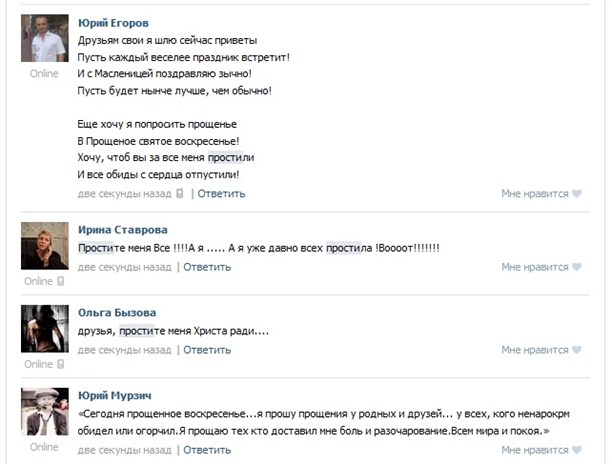The height and width of the screenshot is (464, 612).
Task: Open Ирина Ставрова's profile picture
Action: (45, 246)
